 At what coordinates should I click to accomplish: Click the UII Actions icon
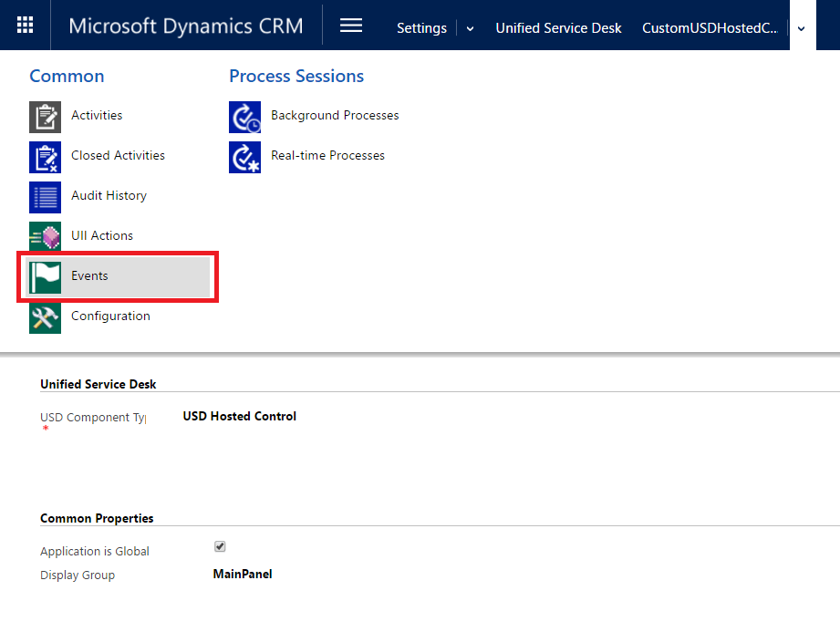click(x=45, y=236)
